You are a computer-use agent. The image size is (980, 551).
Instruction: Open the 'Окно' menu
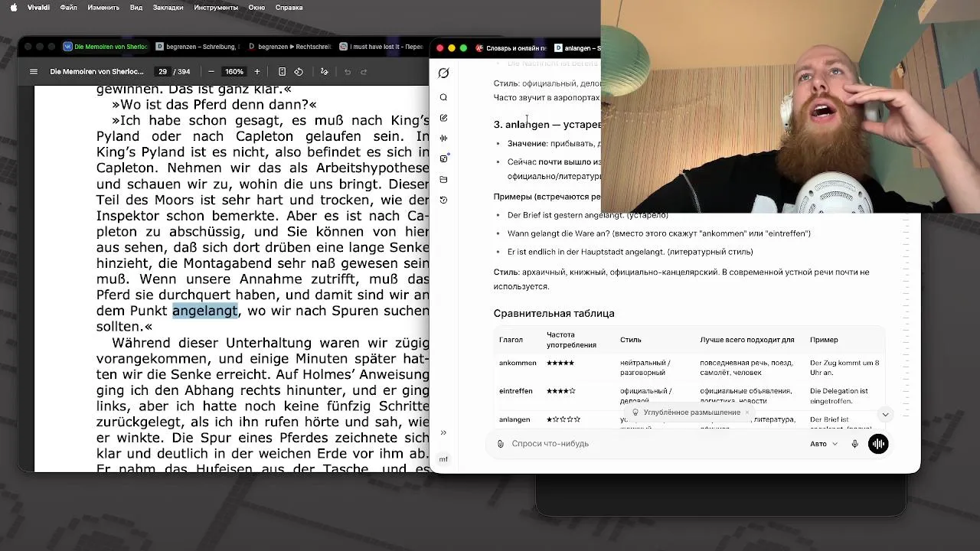256,8
